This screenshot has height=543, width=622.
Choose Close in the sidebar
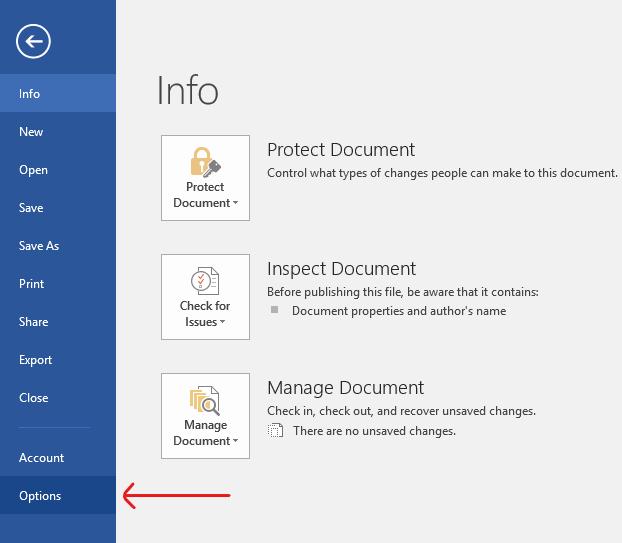coord(58,398)
